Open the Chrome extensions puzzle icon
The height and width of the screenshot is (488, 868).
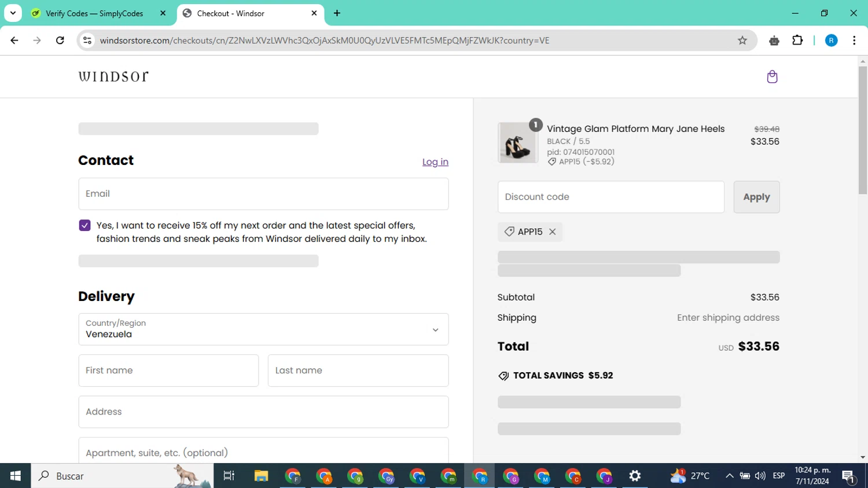point(797,41)
